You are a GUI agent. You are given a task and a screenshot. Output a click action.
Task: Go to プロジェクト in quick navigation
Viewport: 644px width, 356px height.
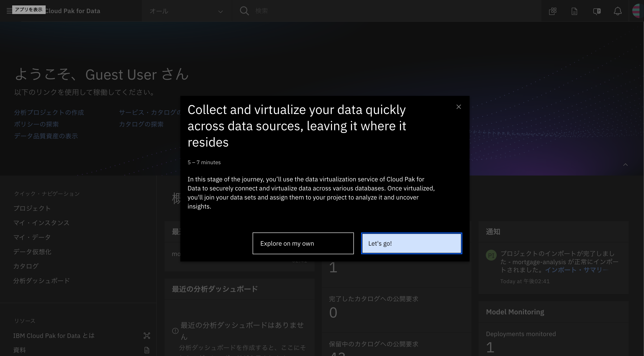click(x=32, y=208)
